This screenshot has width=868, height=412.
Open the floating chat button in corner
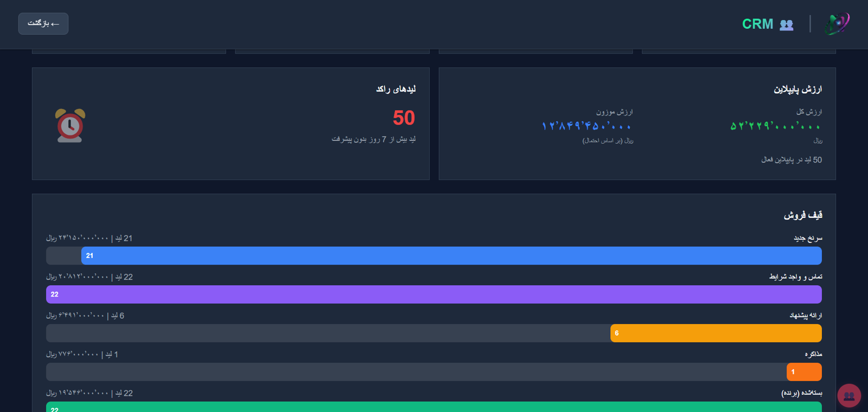(849, 396)
